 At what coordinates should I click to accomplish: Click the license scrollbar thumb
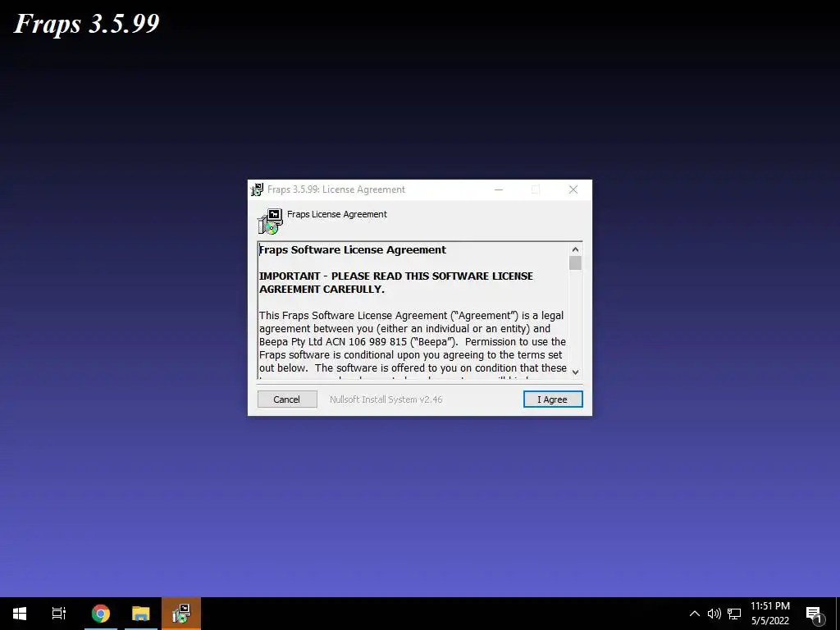point(575,263)
